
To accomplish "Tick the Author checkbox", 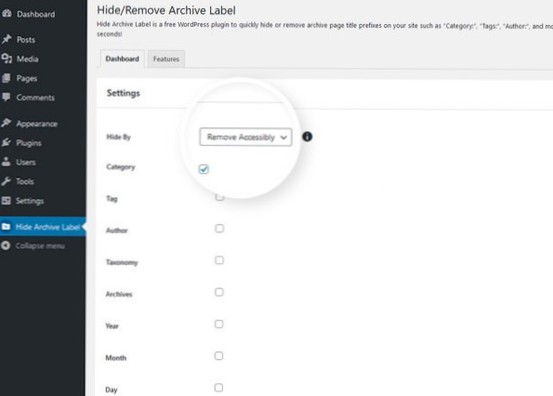I will (x=219, y=229).
